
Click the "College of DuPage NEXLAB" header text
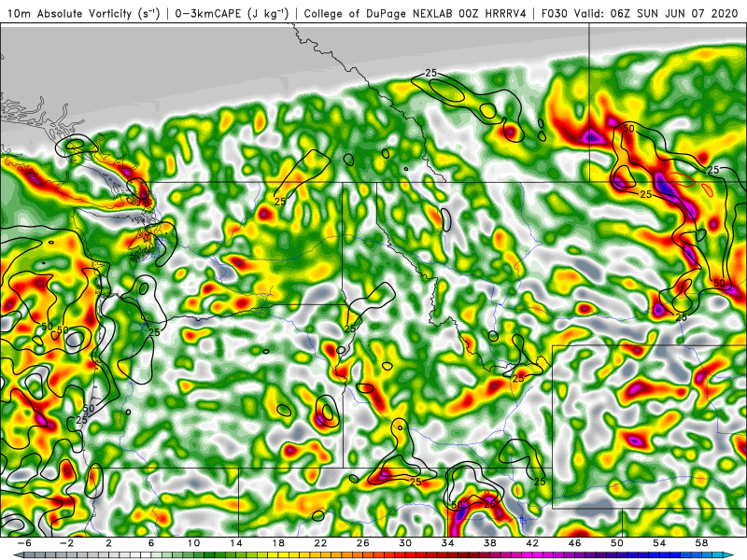point(378,13)
